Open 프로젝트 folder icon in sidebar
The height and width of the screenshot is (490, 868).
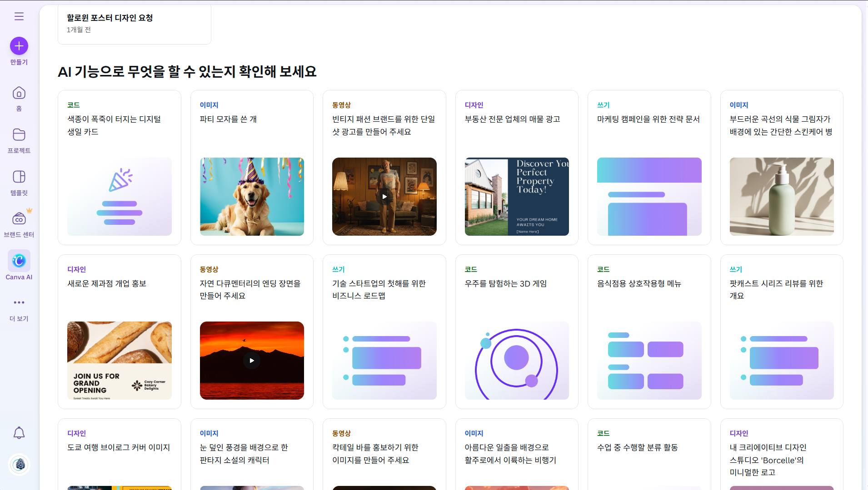tap(19, 135)
